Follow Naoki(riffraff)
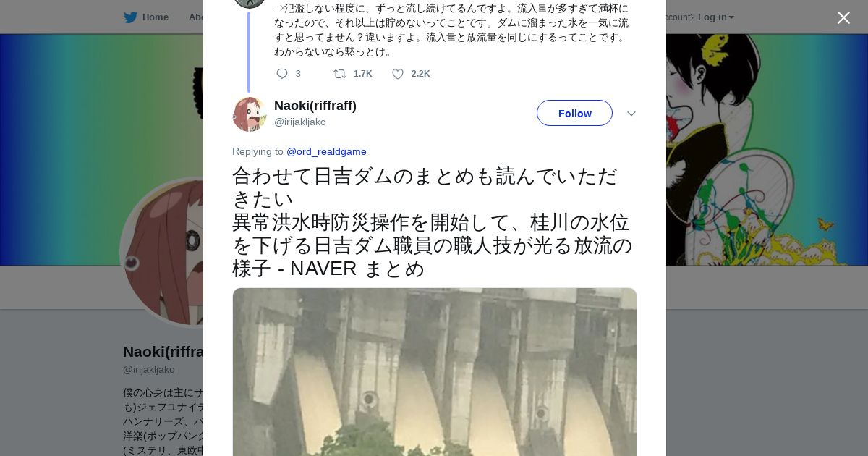 (574, 113)
